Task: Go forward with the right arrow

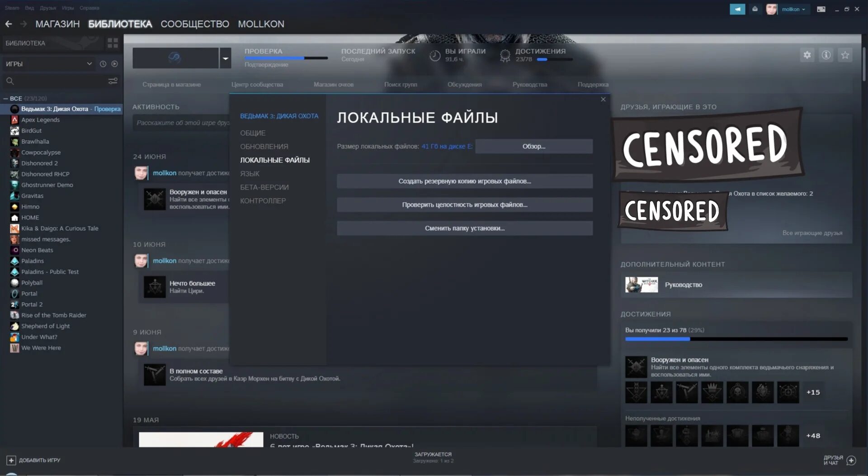Action: point(24,24)
